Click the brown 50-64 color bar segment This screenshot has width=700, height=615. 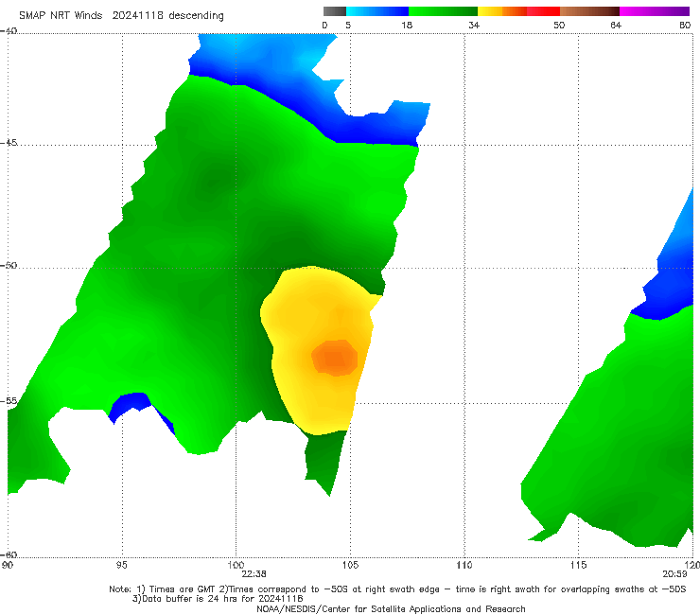(589, 11)
